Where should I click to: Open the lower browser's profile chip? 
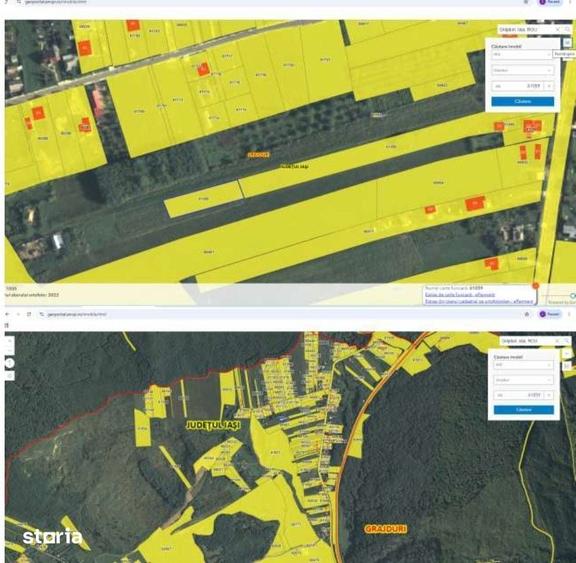[550, 314]
